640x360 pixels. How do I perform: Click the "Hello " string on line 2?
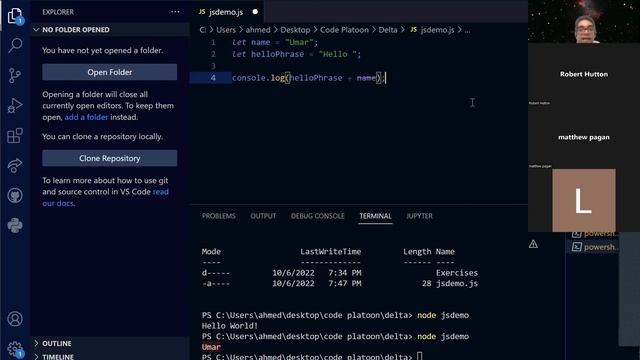[x=338, y=54]
